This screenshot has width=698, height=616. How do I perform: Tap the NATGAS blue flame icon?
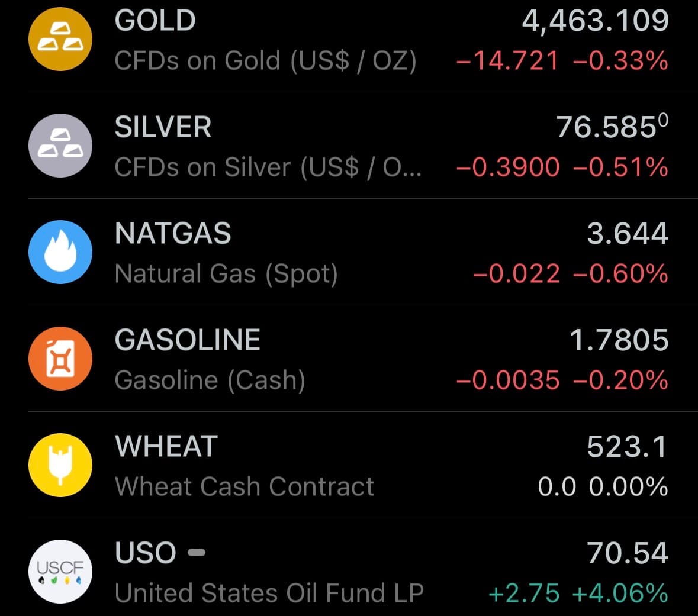pyautogui.click(x=60, y=252)
